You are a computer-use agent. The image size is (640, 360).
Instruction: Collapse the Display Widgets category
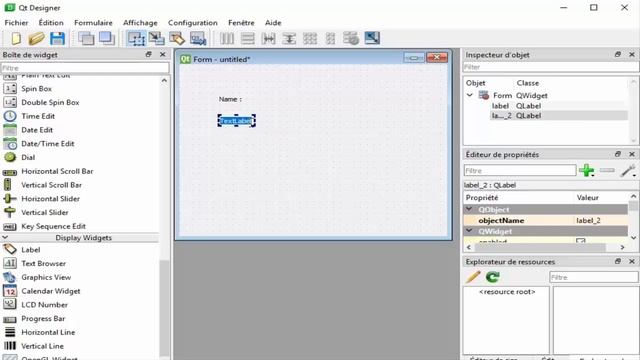pos(5,237)
